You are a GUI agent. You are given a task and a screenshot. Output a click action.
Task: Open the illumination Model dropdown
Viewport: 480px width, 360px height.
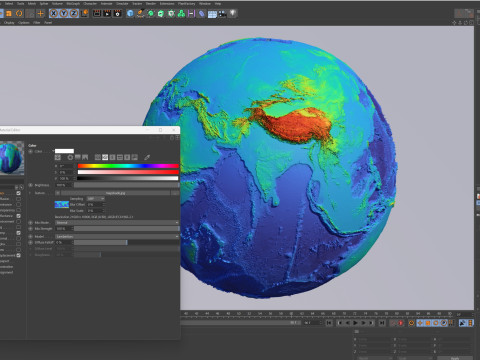(117, 236)
